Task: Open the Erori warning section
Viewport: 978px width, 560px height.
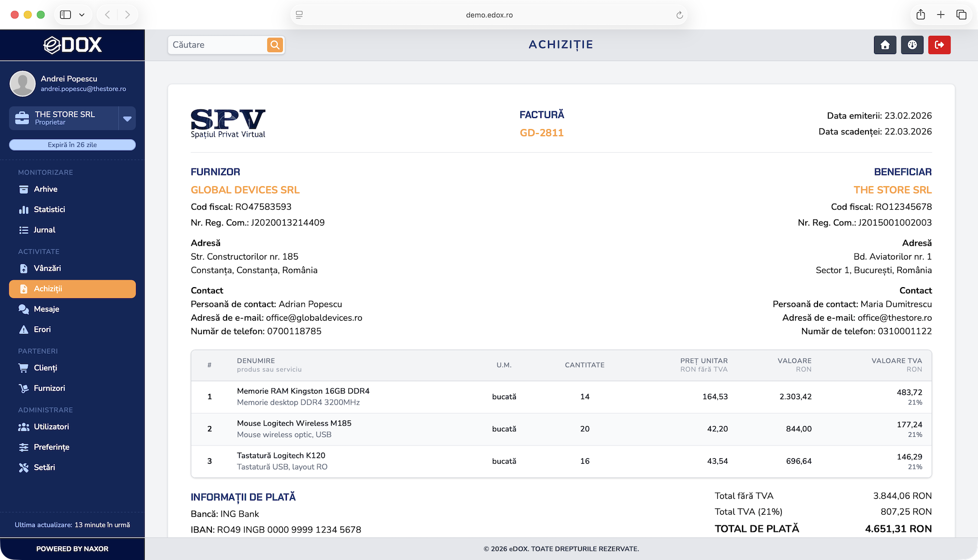Action: [42, 330]
